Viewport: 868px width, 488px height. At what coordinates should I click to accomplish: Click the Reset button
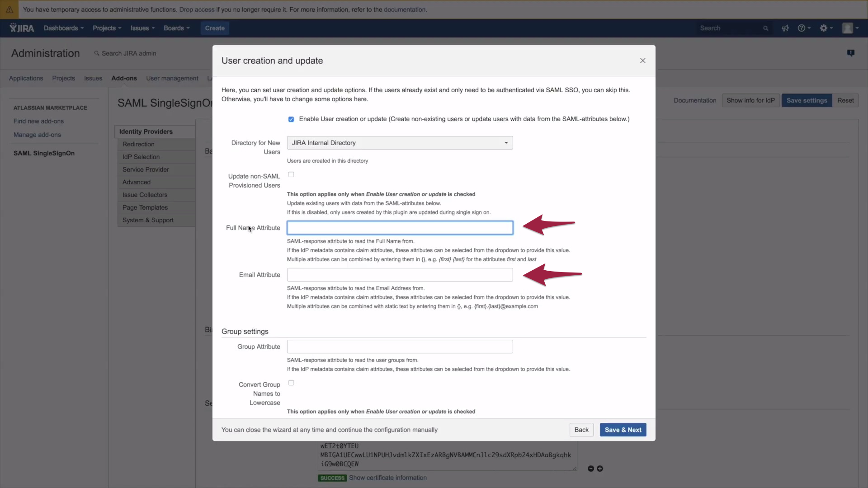[x=845, y=100]
